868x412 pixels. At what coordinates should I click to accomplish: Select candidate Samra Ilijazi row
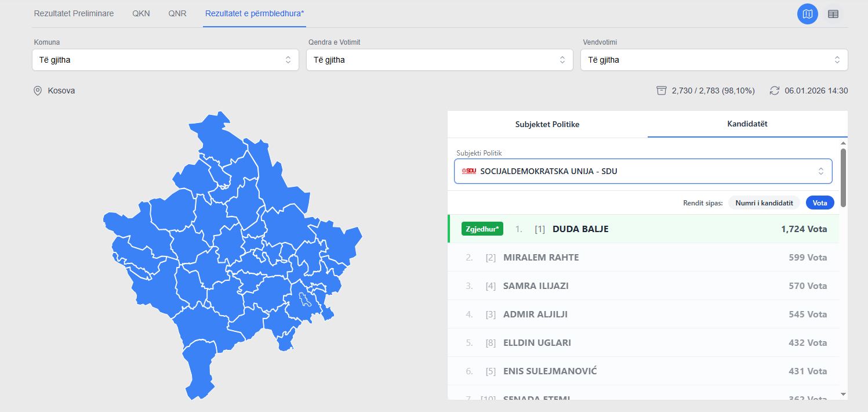[x=644, y=285]
